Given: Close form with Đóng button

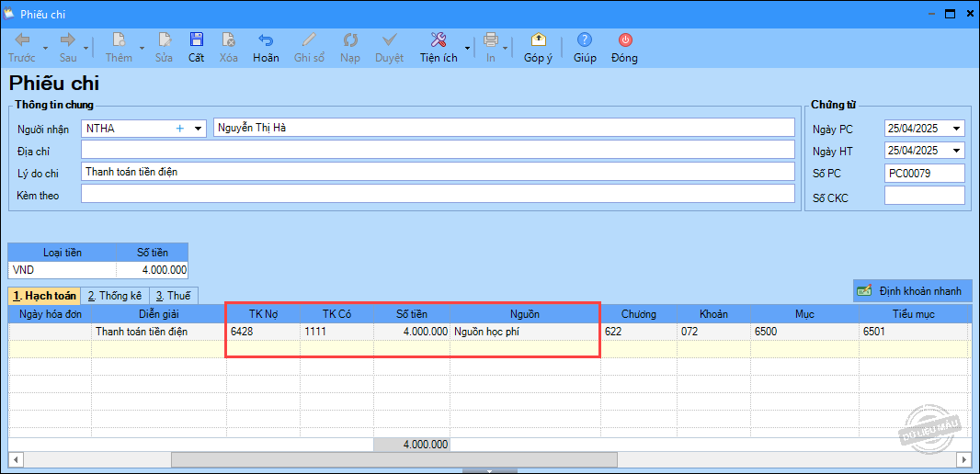Looking at the screenshot, I should [x=625, y=48].
